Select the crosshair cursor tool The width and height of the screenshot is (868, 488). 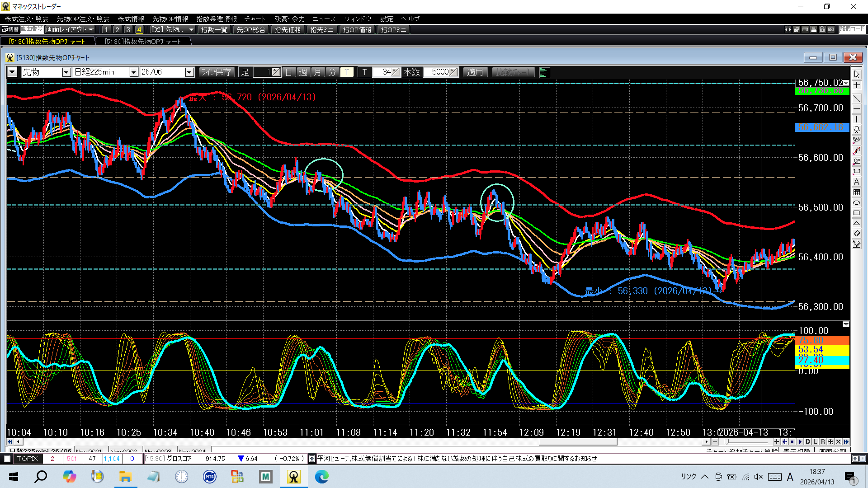click(x=857, y=86)
